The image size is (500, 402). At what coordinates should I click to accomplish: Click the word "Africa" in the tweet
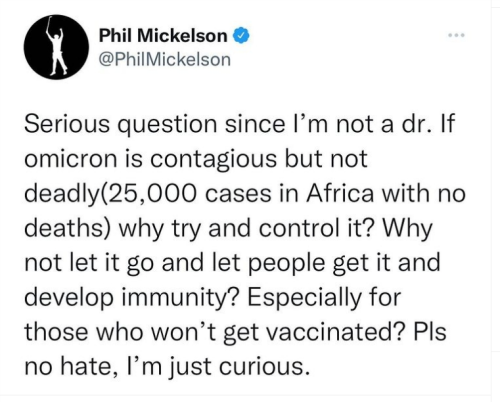click(340, 193)
